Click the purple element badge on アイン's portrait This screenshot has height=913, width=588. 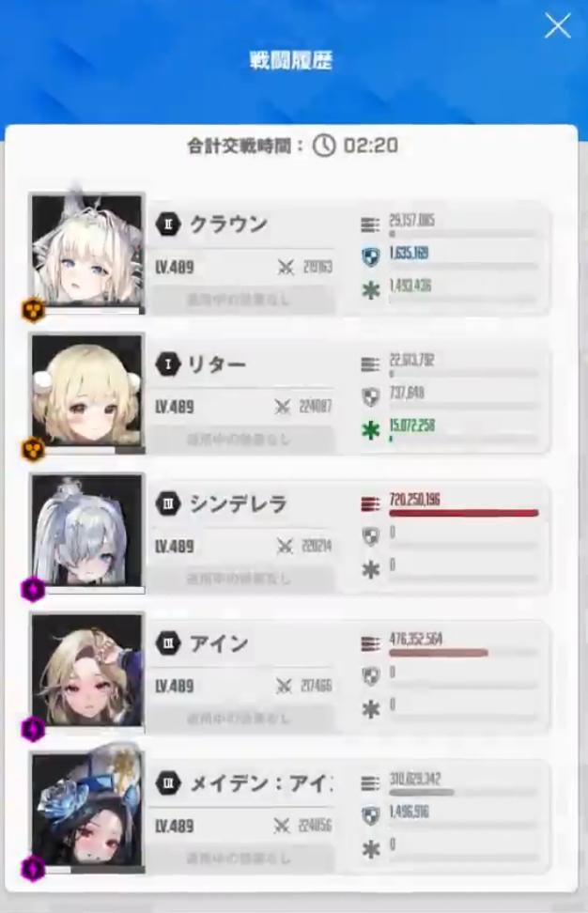coord(33,729)
